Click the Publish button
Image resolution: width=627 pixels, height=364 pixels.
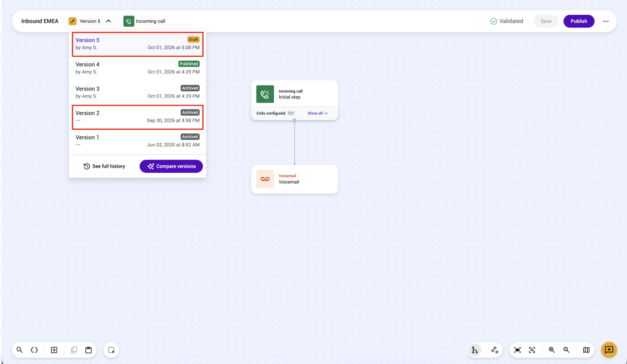[x=579, y=21]
